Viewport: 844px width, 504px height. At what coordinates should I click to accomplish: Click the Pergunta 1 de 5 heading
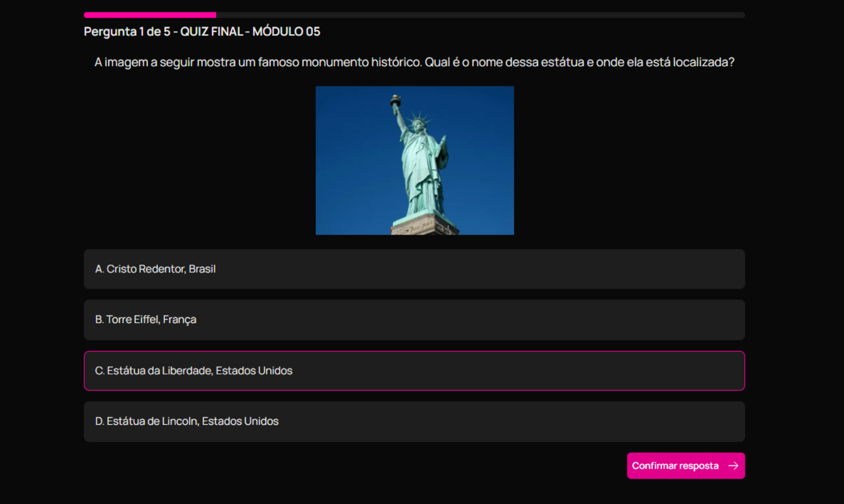202,32
